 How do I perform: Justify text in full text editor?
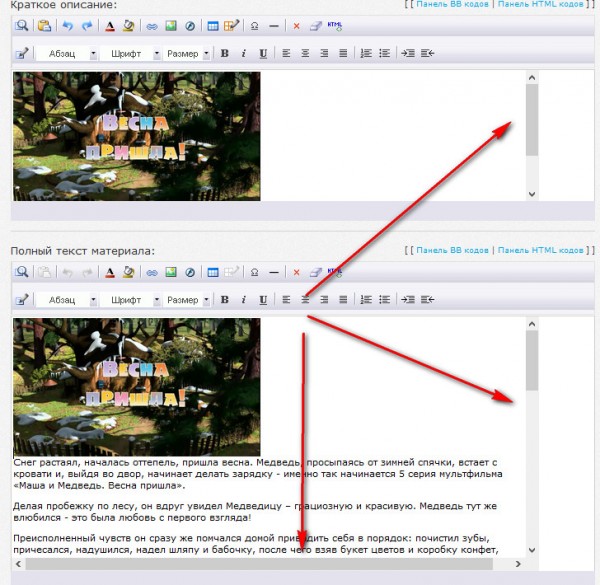[x=343, y=300]
